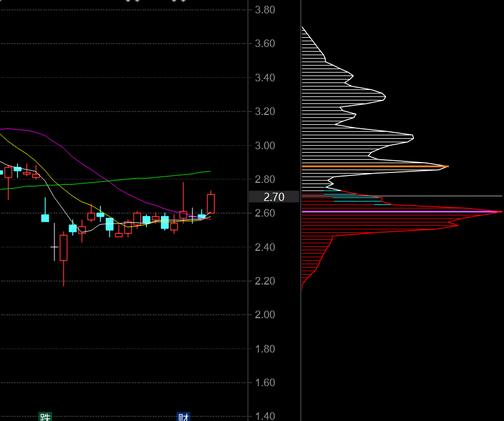The width and height of the screenshot is (504, 421).
Task: Click the 3.80 price axis label
Action: point(265,10)
